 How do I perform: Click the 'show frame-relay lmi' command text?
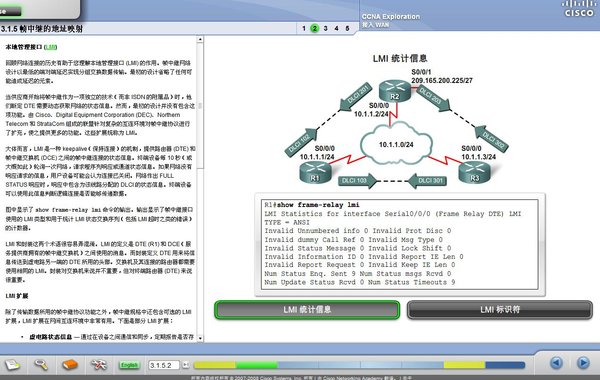point(318,205)
